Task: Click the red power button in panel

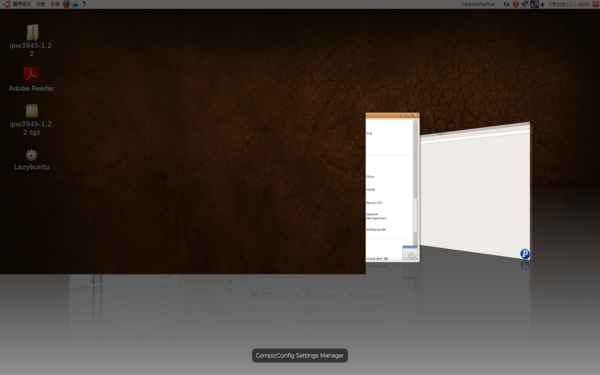Action: [x=595, y=4]
